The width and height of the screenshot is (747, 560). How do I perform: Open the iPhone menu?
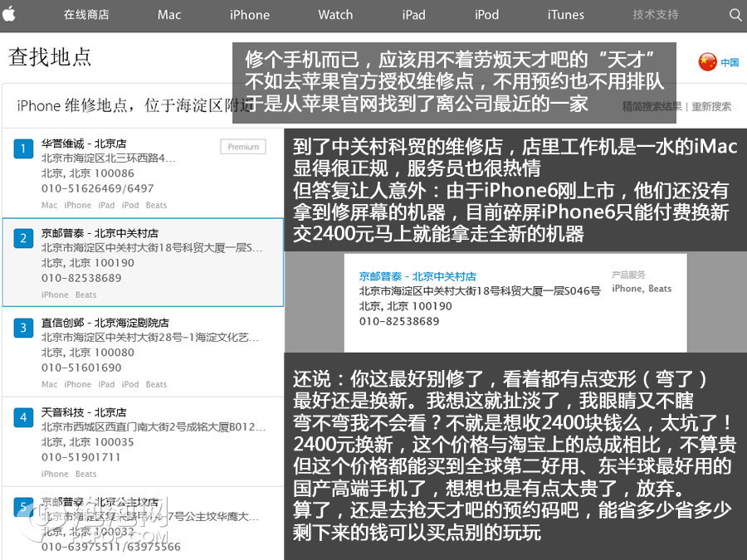(250, 15)
